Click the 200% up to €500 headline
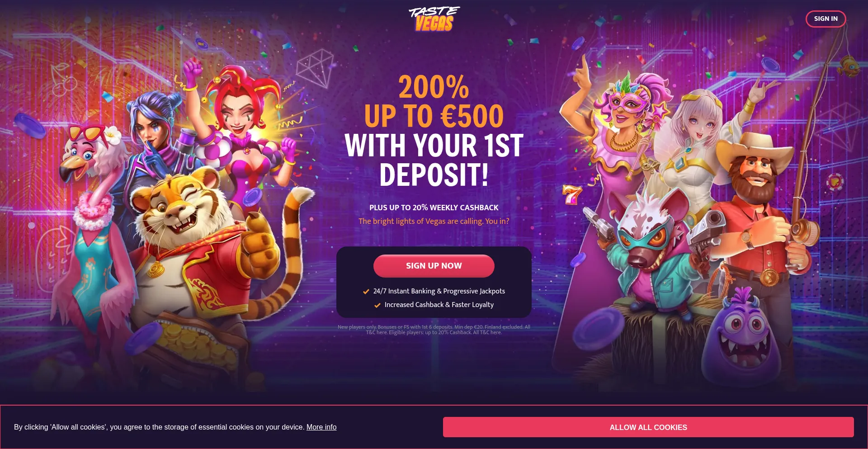The width and height of the screenshot is (868, 449). click(x=434, y=102)
